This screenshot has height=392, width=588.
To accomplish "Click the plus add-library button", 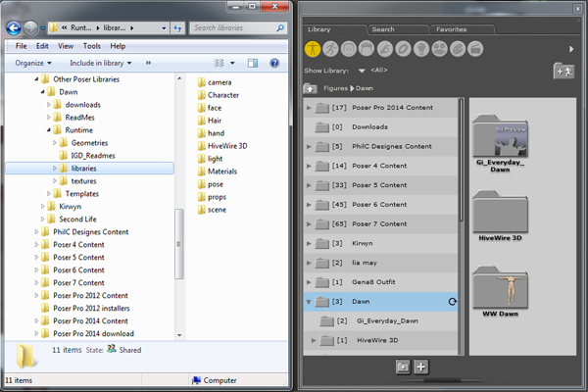I will point(421,367).
